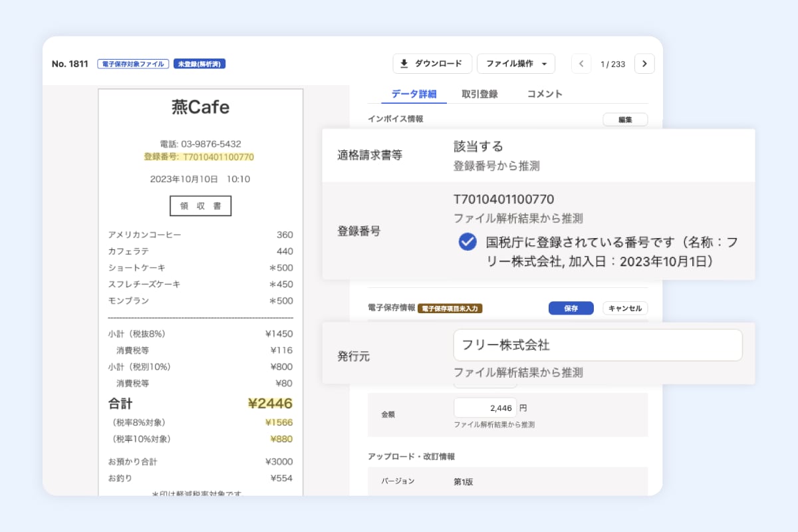The width and height of the screenshot is (798, 532).
Task: Open the コメント tab
Action: click(x=544, y=94)
